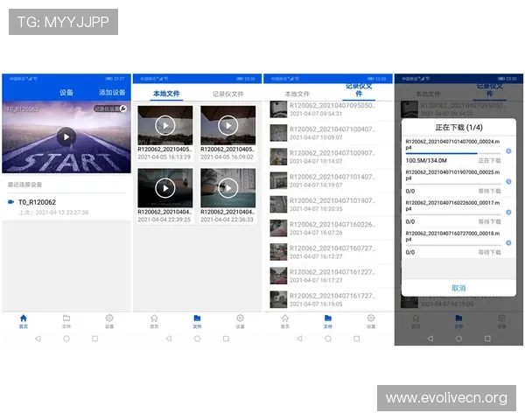The height and width of the screenshot is (420, 525).
Task: Tap Android back triangle on video grid screen
Action: [x=169, y=339]
